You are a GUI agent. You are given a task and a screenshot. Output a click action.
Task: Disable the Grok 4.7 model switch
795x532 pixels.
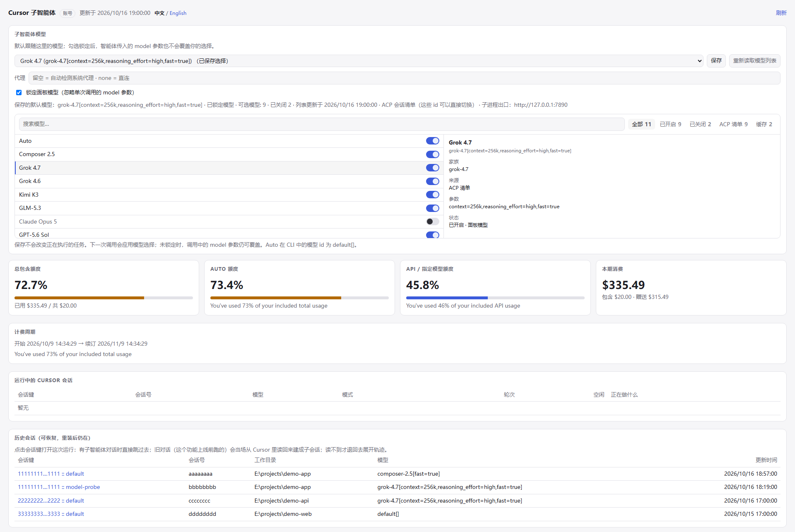coord(432,168)
